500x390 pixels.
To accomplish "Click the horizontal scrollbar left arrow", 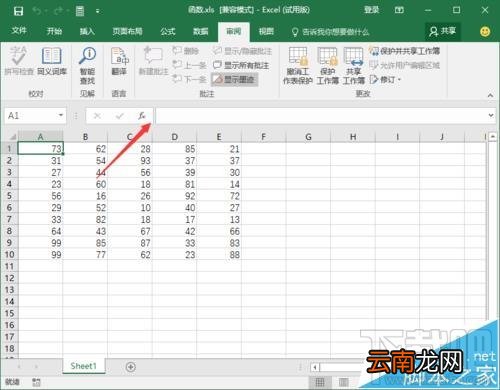I will 315,367.
